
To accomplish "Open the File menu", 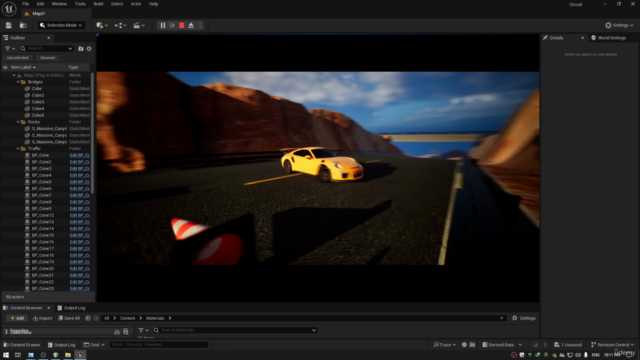I will pyautogui.click(x=25, y=4).
